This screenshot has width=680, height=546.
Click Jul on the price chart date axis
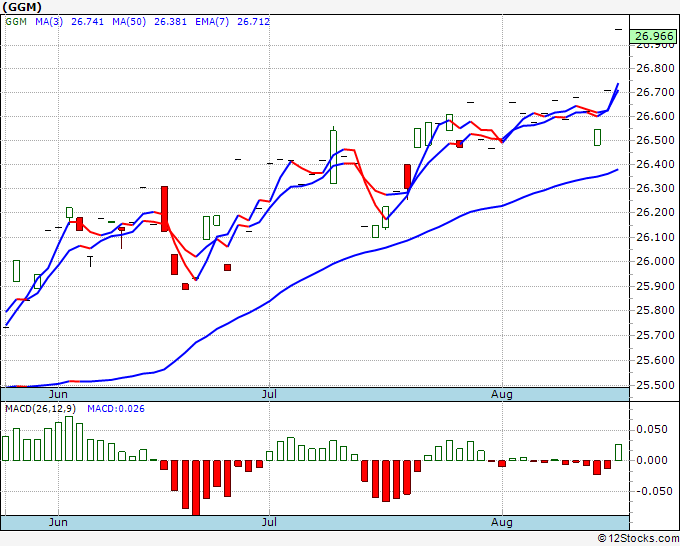click(269, 394)
